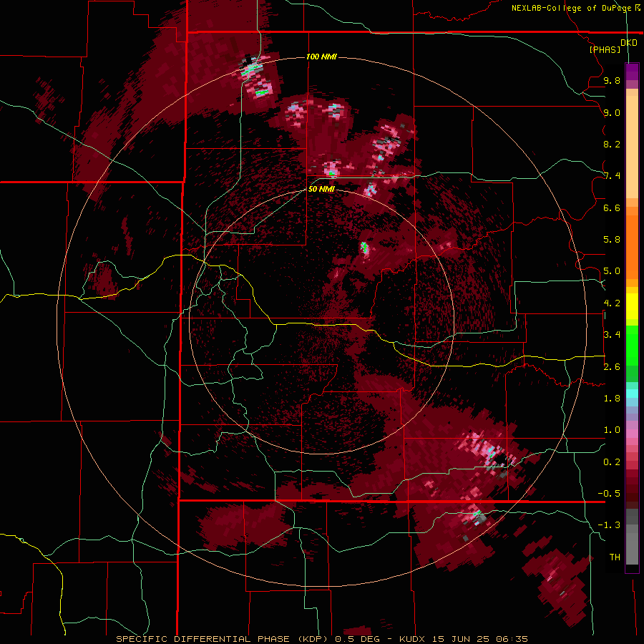This screenshot has width=644, height=644.
Task: Click the 7.4 scale value
Action: point(612,176)
